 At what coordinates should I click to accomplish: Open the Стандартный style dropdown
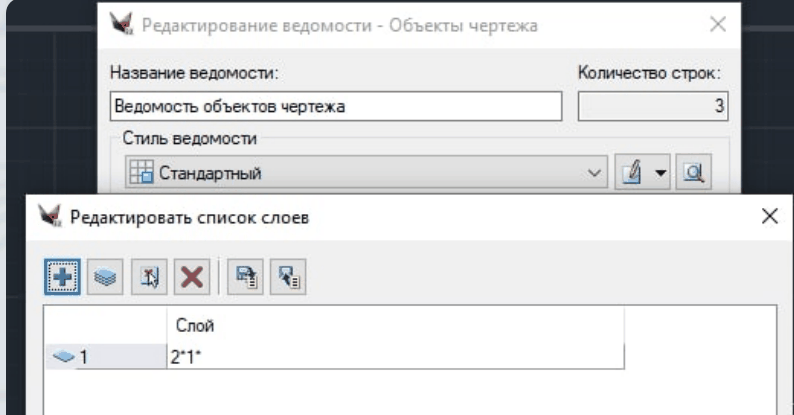click(x=596, y=173)
